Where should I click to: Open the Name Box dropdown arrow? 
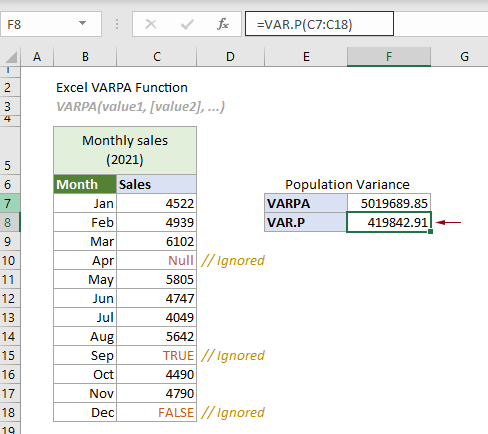tap(82, 23)
